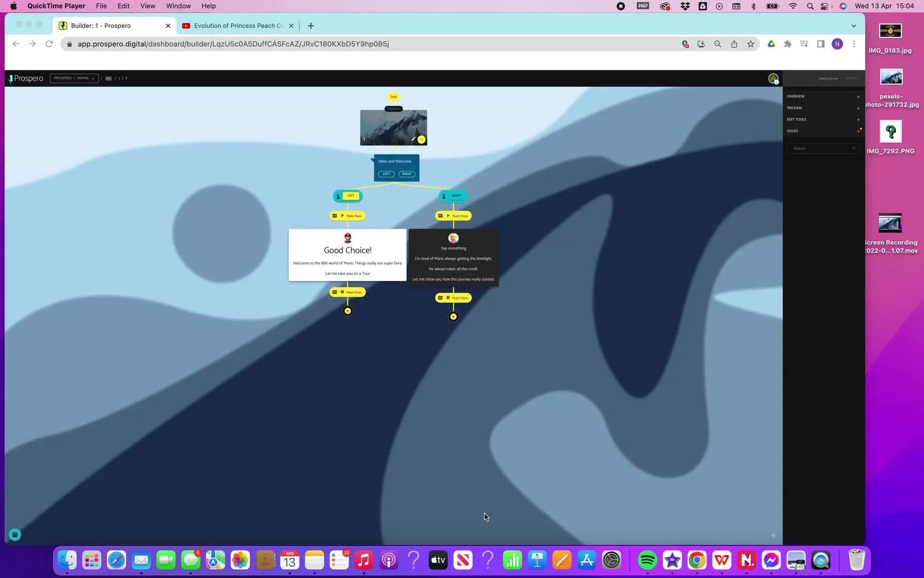Click the share page icon in the address bar
Screen dimensions: 924x578
pyautogui.click(x=734, y=44)
